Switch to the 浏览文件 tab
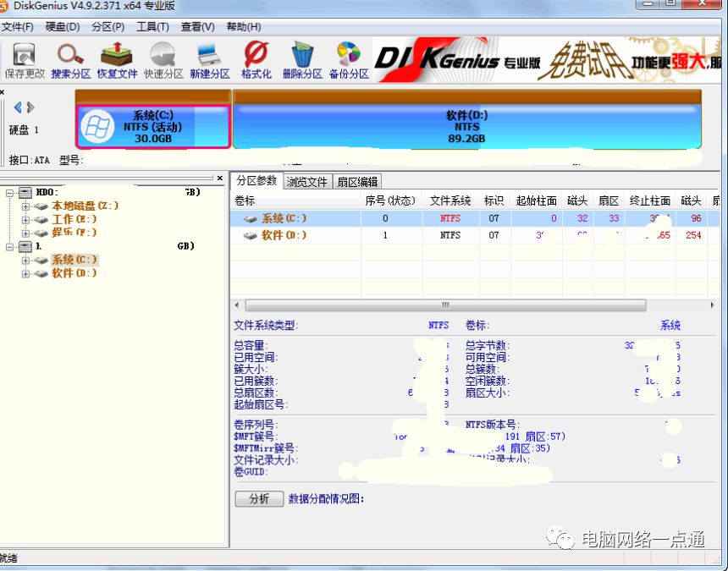728x571 pixels. 307,182
